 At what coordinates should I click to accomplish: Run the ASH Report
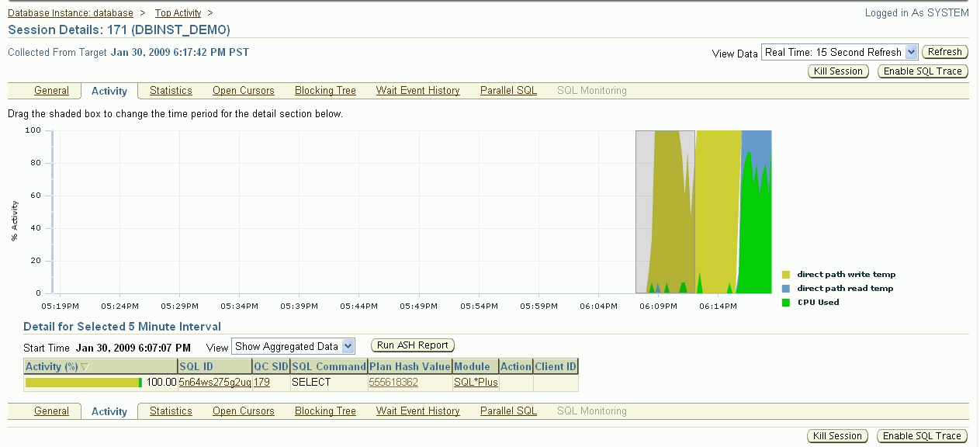414,345
